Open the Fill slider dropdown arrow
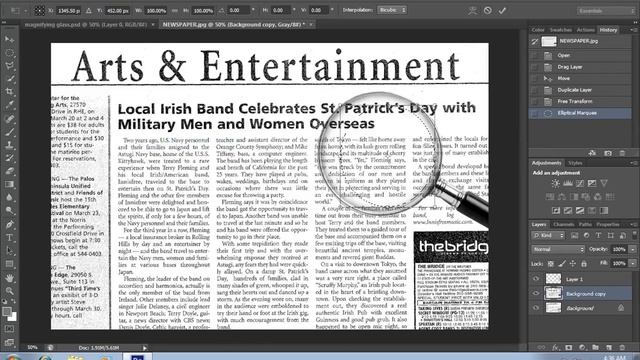640x360 pixels. pyautogui.click(x=633, y=264)
